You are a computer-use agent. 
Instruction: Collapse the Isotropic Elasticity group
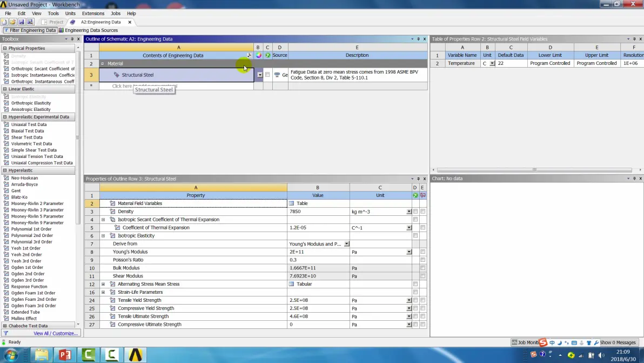point(103,236)
